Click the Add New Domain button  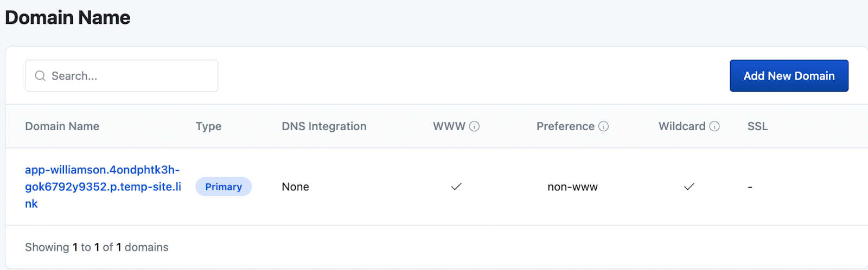point(789,76)
